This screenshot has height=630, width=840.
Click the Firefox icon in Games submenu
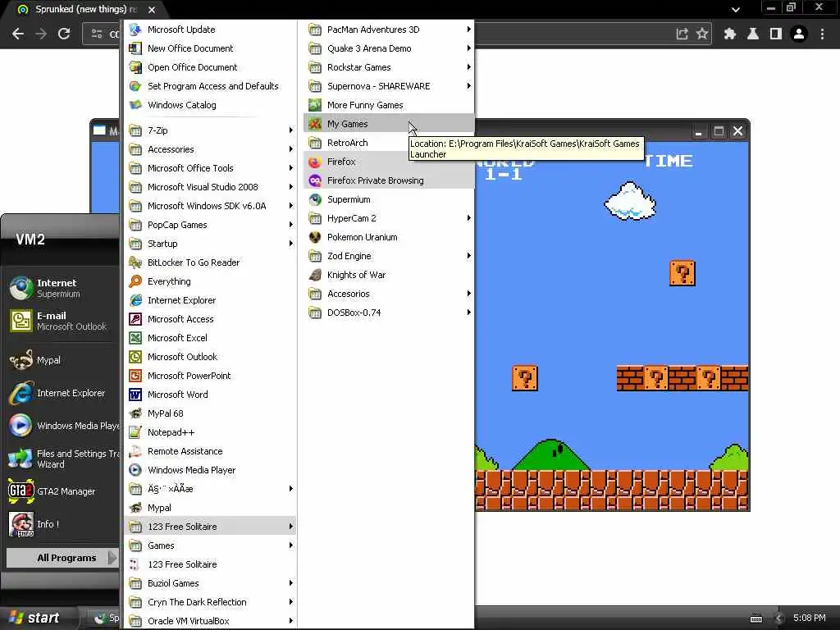click(315, 162)
